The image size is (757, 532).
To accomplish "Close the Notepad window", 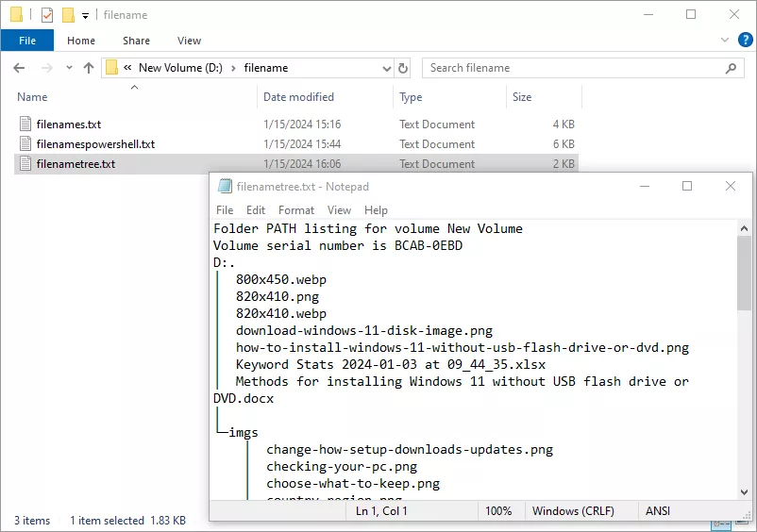I will point(731,186).
